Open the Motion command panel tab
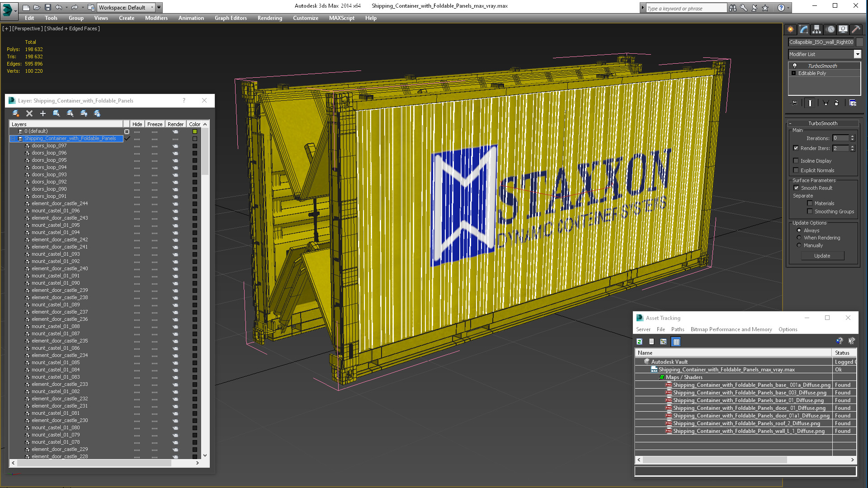The width and height of the screenshot is (868, 488). pos(830,29)
